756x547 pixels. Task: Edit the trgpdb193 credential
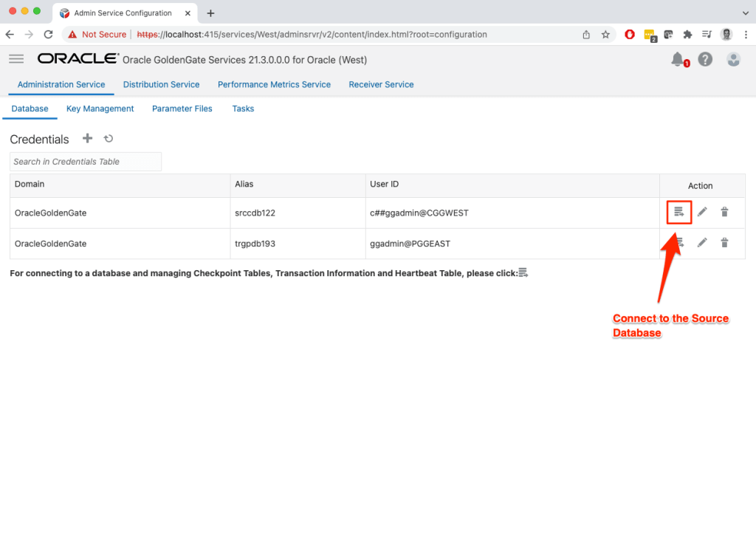[x=702, y=243]
